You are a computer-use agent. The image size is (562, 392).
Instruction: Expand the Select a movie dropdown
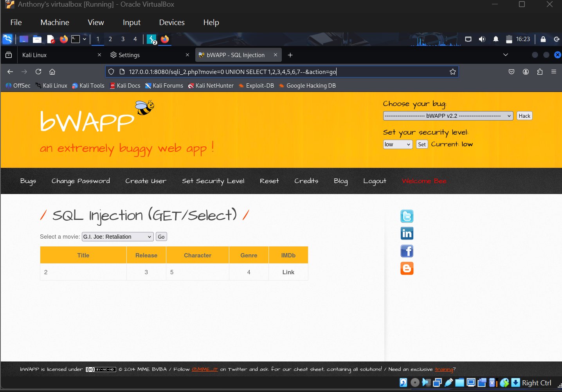(117, 237)
